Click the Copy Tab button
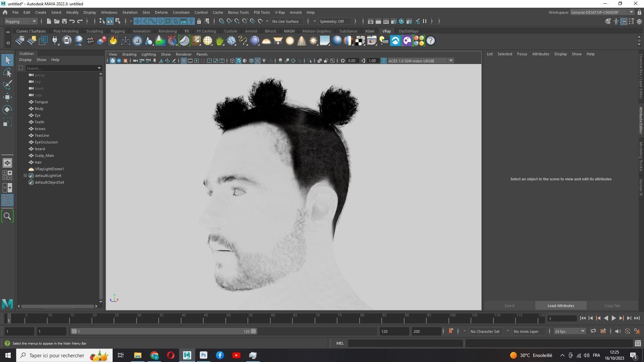This screenshot has width=644, height=362. (x=612, y=306)
